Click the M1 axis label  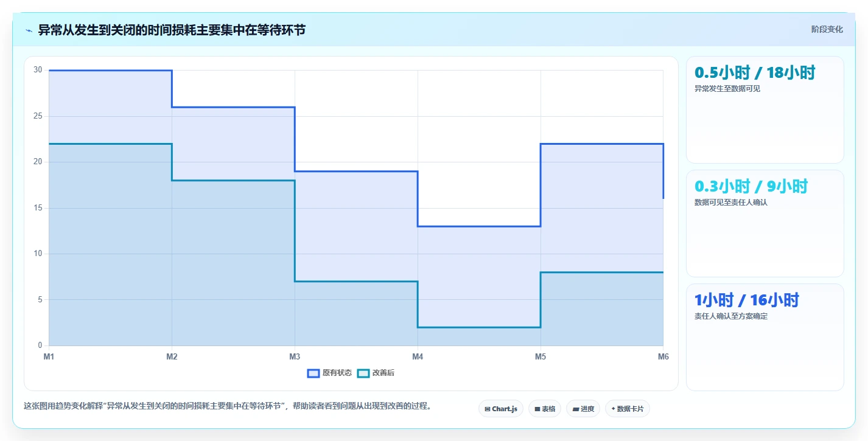(49, 357)
